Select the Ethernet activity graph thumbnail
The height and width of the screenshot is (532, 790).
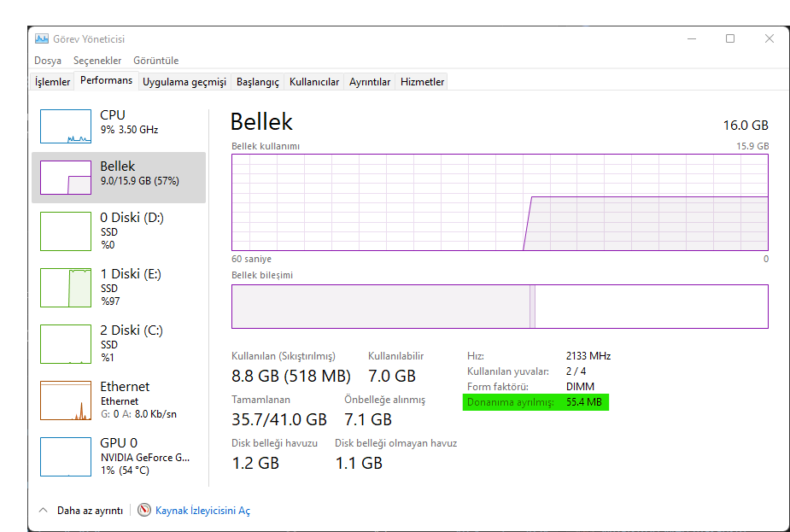66,400
